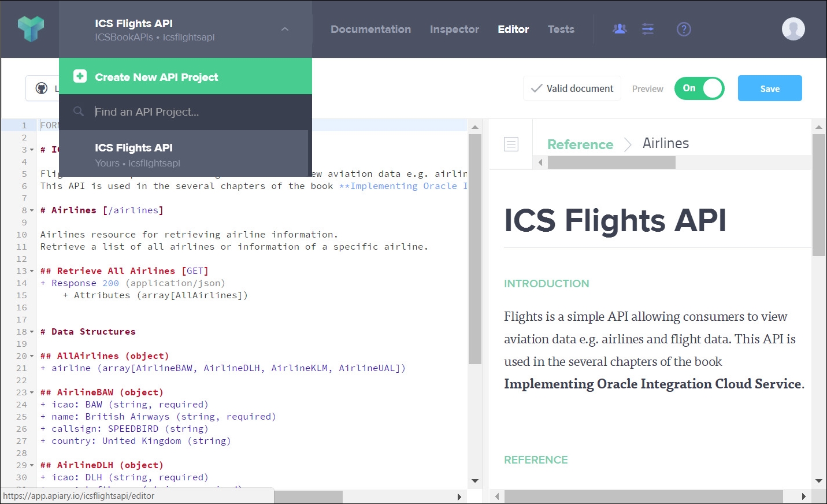Collapse the code fold at line 3
Image resolution: width=827 pixels, height=504 pixels.
click(x=32, y=150)
